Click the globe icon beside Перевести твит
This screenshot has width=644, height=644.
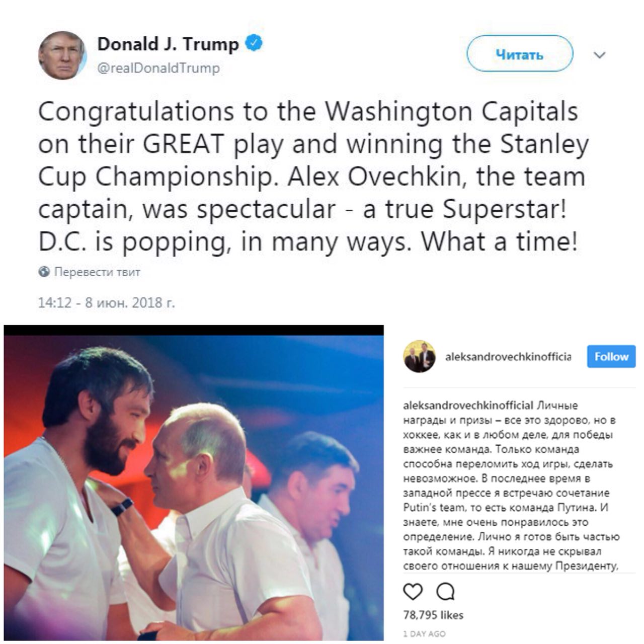(44, 272)
